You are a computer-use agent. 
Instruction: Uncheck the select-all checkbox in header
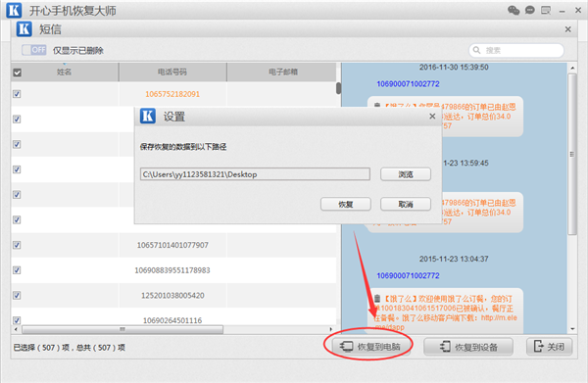point(17,72)
